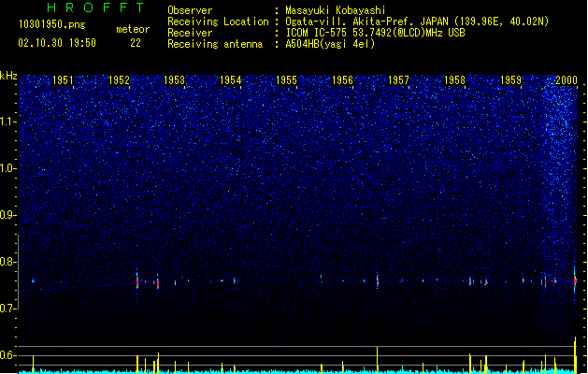The width and height of the screenshot is (588, 374).
Task: Click the 'Receiver' field label
Action: click(x=190, y=33)
